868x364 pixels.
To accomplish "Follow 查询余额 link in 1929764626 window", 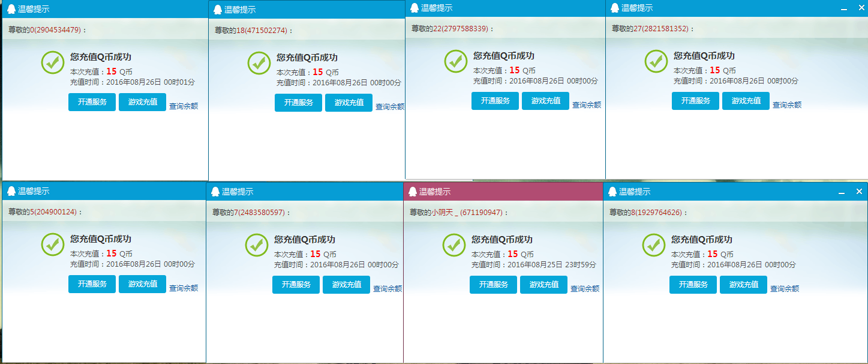I will [x=785, y=289].
